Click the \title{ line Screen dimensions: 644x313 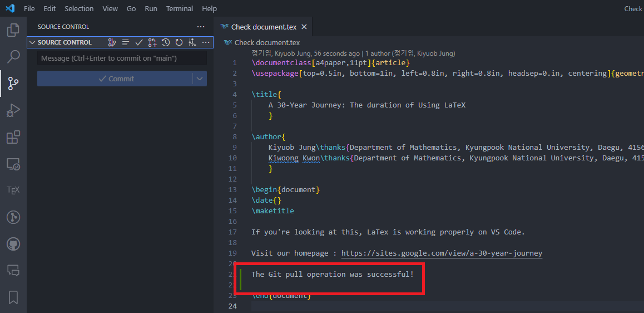(266, 95)
